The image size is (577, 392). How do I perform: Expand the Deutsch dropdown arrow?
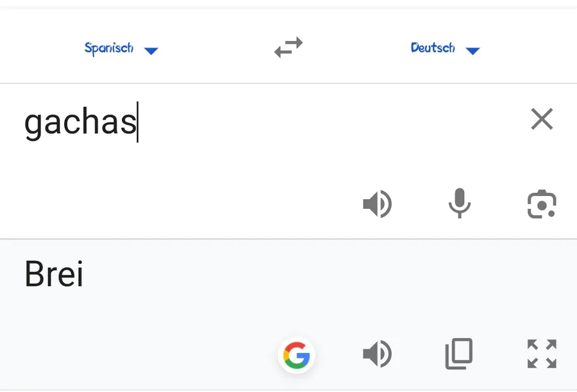(472, 51)
